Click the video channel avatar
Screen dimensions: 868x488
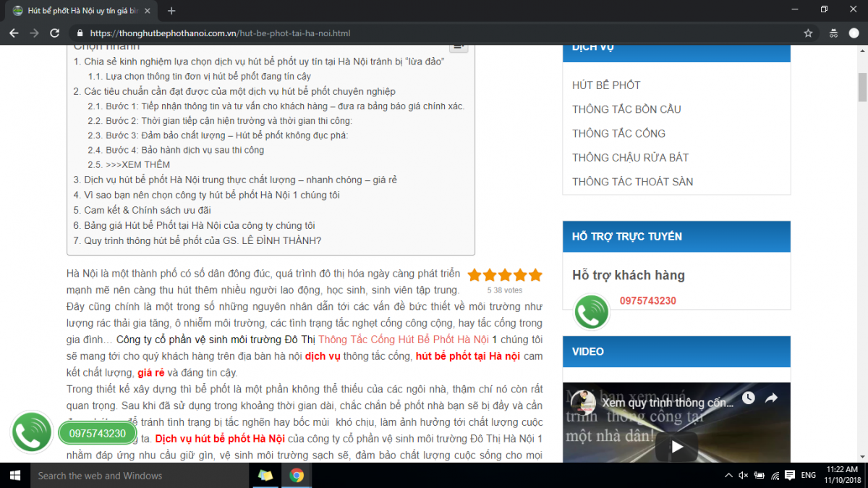pos(582,403)
